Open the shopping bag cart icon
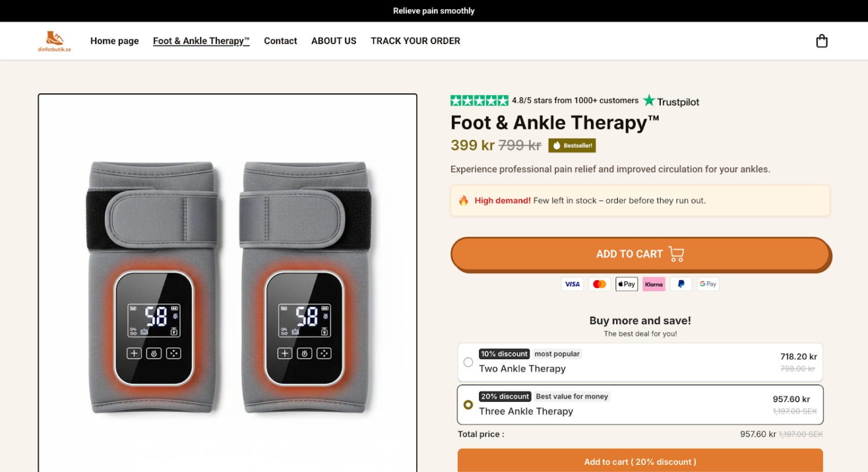Screen dimensions: 868x472 point(822,41)
